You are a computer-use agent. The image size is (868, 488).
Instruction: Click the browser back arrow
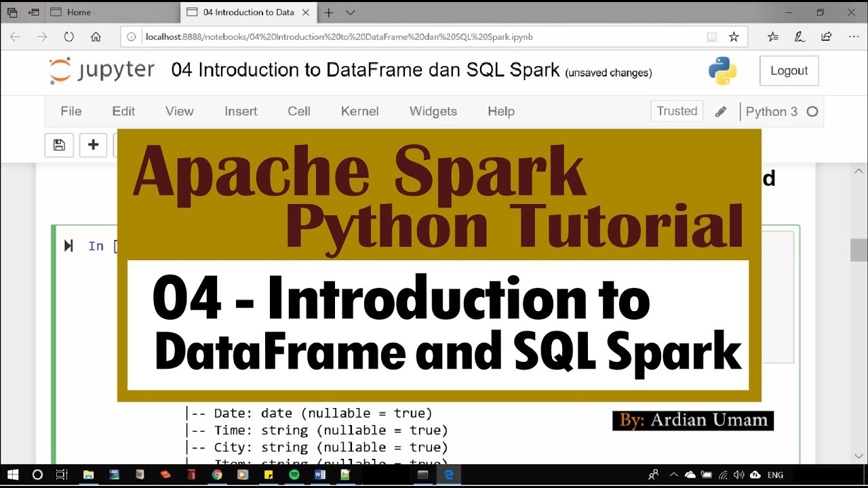click(x=15, y=37)
